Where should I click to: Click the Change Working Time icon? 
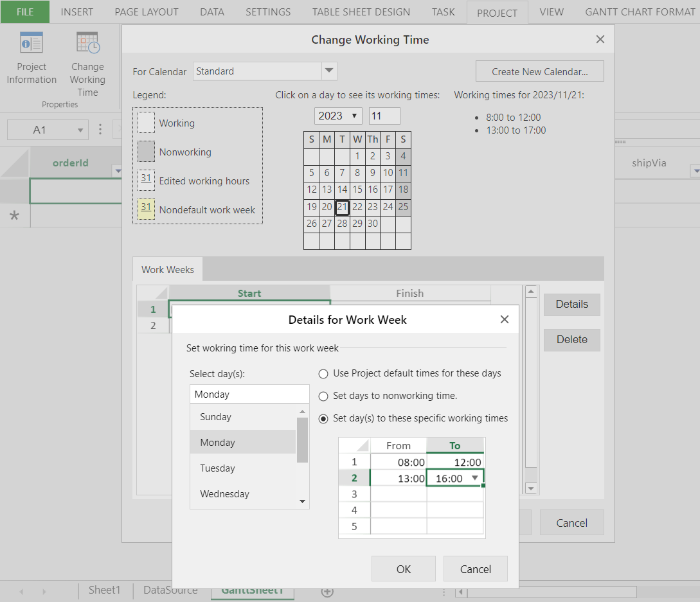click(x=87, y=44)
